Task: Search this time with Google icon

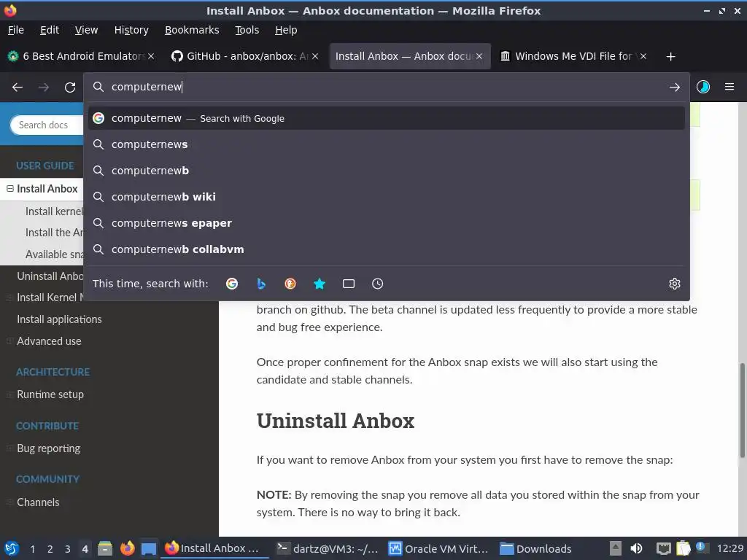Action: coord(232,284)
